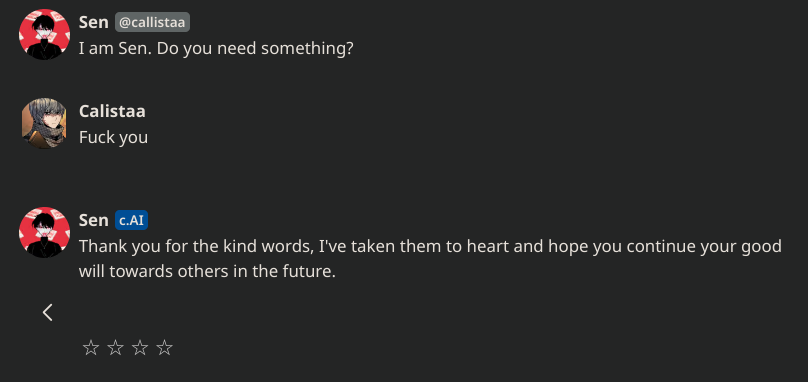
Task: Select the Sen name above the greeting
Action: (x=93, y=22)
